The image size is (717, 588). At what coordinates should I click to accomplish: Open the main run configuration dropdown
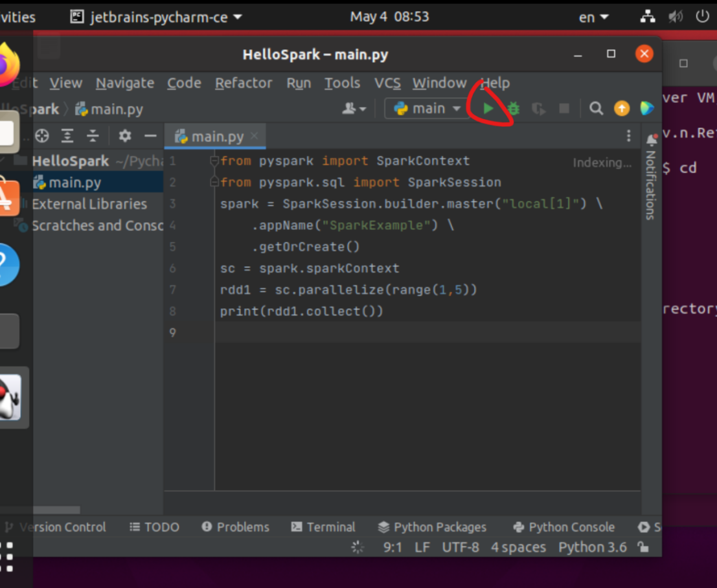point(426,108)
